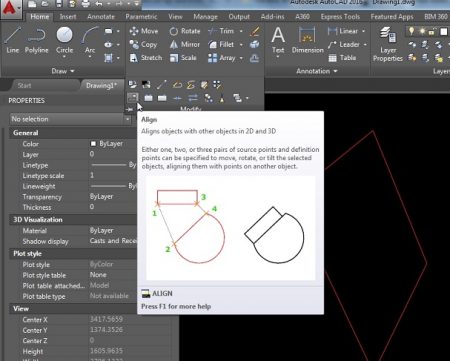Choose the Circle tool

[x=64, y=40]
